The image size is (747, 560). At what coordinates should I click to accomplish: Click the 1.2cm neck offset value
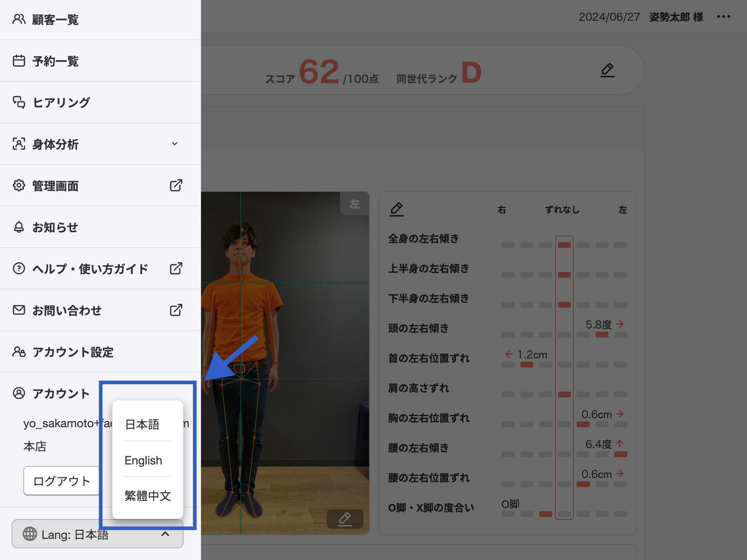532,354
